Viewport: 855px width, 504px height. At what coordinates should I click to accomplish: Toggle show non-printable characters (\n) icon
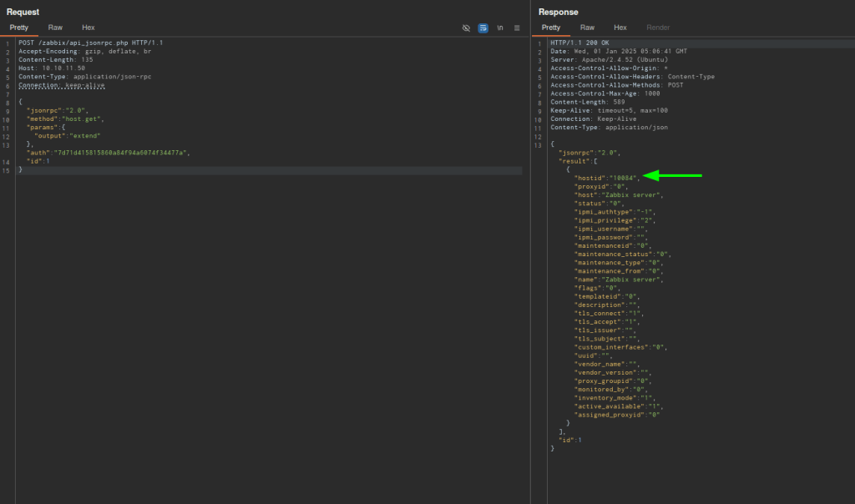coord(500,28)
